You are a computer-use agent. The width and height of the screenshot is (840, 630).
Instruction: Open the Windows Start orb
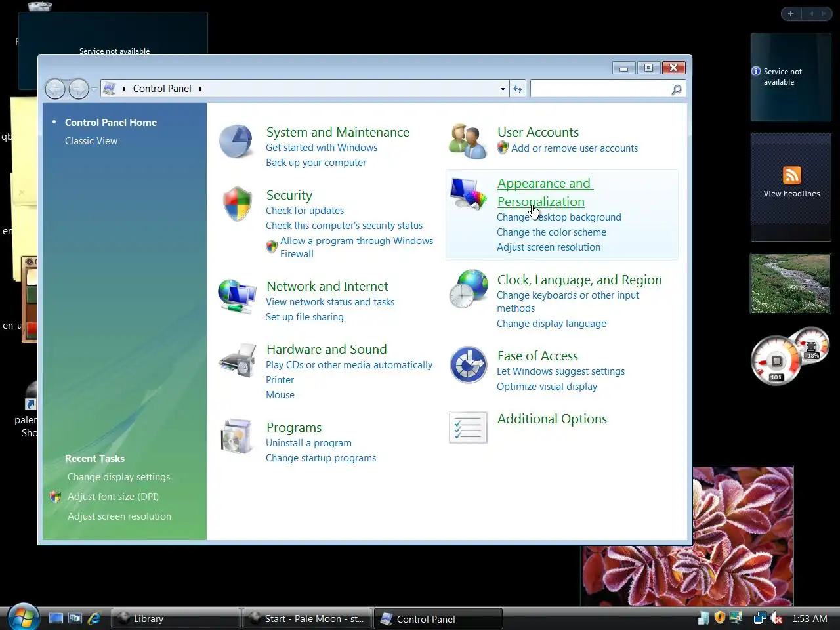24,617
